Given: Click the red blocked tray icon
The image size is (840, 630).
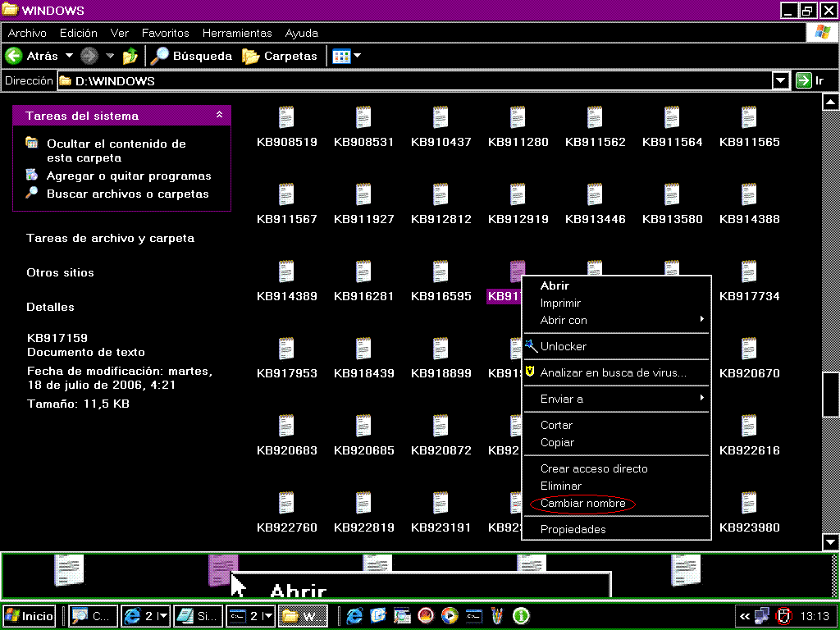Looking at the screenshot, I should pyautogui.click(x=783, y=616).
